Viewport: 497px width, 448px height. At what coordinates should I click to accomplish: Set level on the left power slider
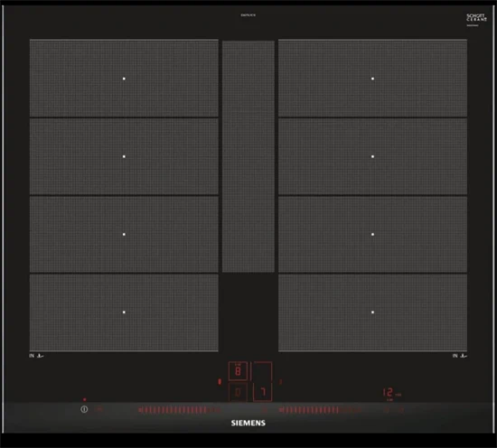[179, 410]
